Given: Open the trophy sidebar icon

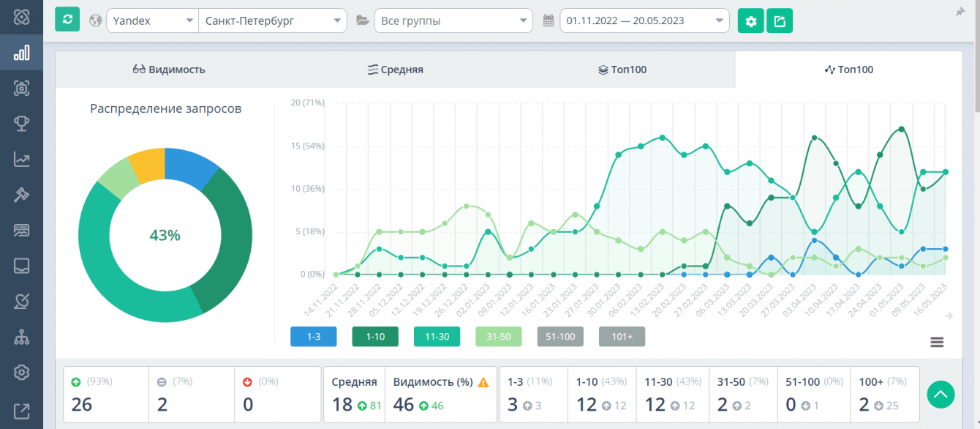Looking at the screenshot, I should (21, 124).
